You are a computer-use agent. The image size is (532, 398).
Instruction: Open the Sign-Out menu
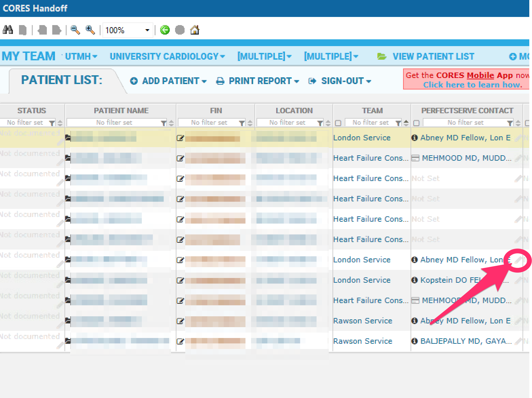click(x=340, y=81)
